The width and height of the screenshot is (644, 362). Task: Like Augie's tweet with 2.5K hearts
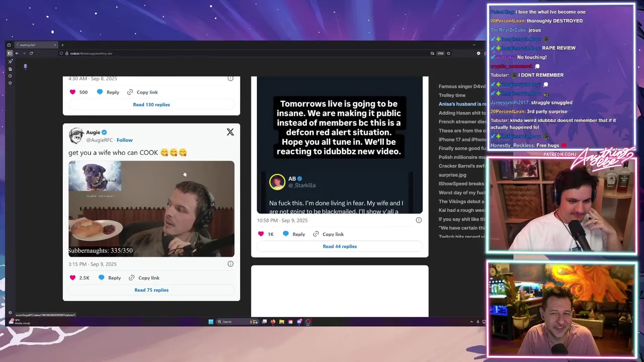(x=72, y=278)
